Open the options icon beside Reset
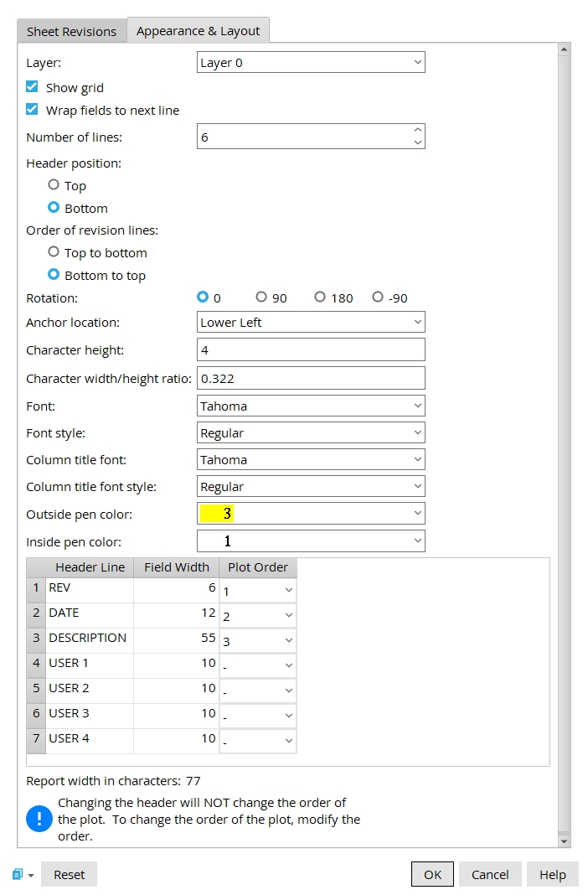The height and width of the screenshot is (895, 588). point(23,874)
